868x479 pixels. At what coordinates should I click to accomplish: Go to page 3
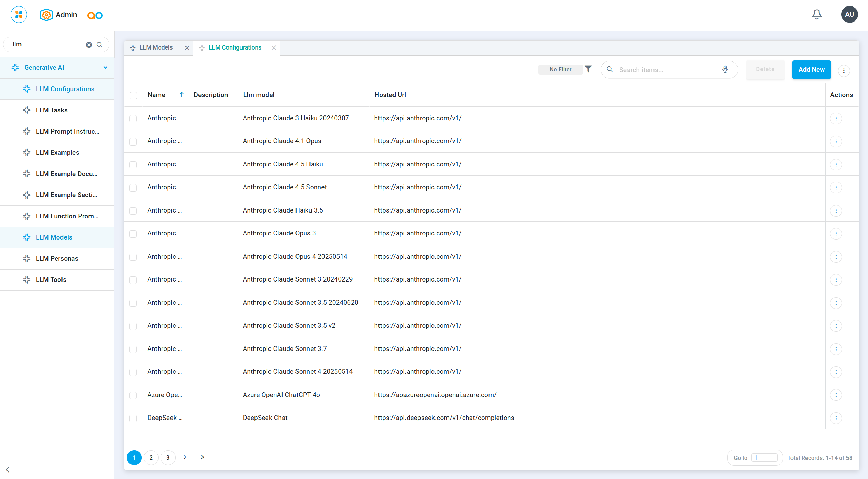click(168, 457)
